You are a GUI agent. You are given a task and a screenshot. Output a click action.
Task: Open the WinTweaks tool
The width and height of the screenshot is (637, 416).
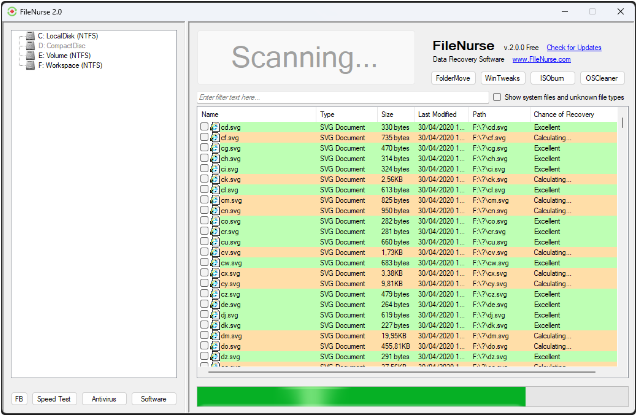coord(503,78)
